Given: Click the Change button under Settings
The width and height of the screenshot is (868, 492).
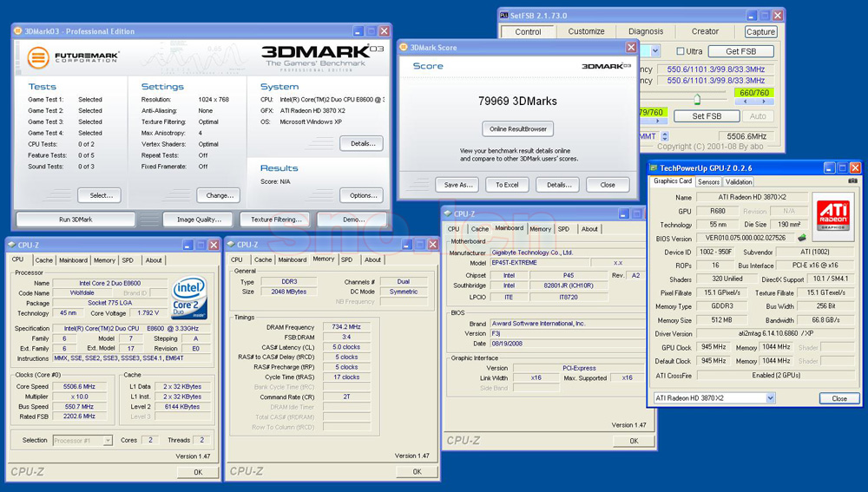Looking at the screenshot, I should (x=220, y=195).
